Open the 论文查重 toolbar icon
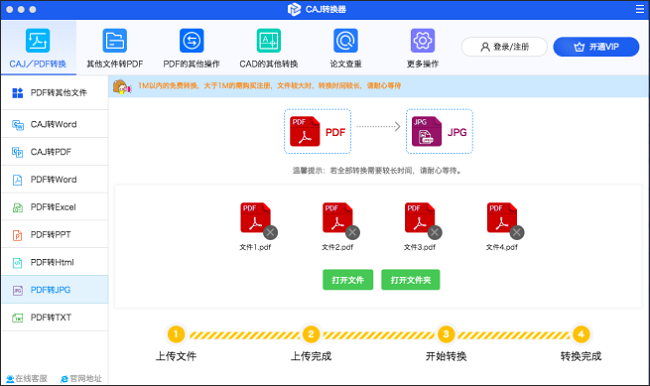650x386 pixels. click(x=346, y=41)
